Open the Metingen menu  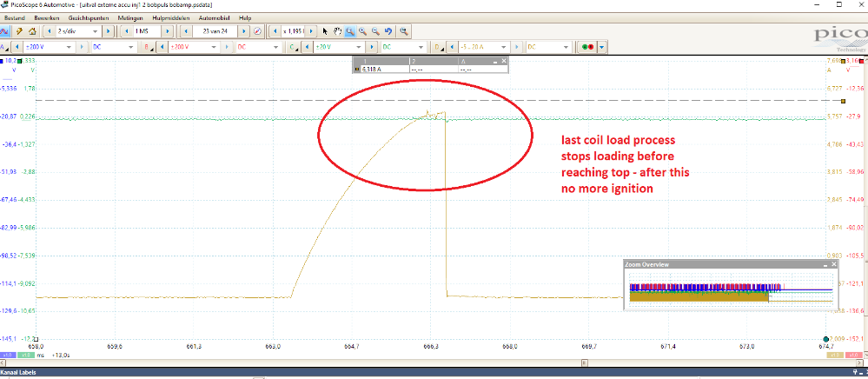(x=129, y=17)
